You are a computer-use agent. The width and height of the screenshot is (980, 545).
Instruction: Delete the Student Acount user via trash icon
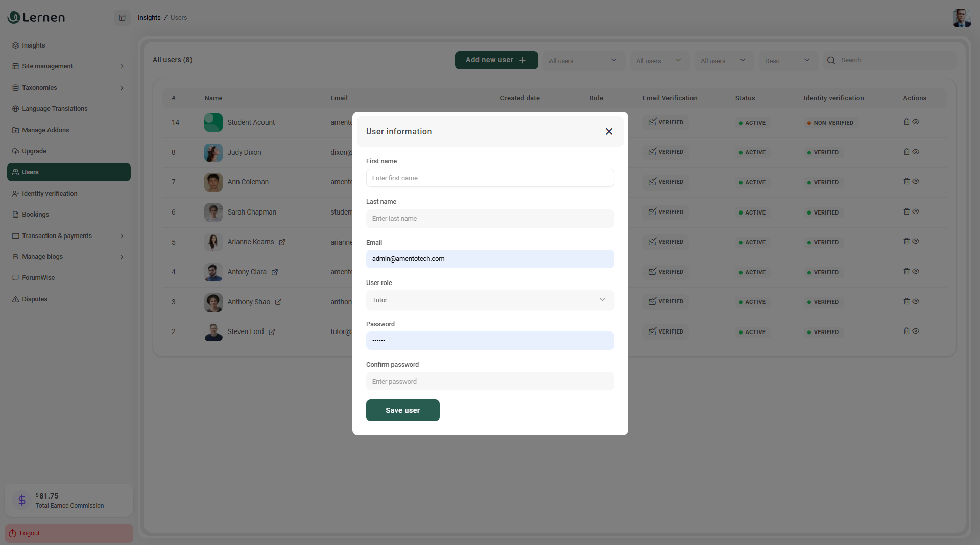pyautogui.click(x=906, y=122)
